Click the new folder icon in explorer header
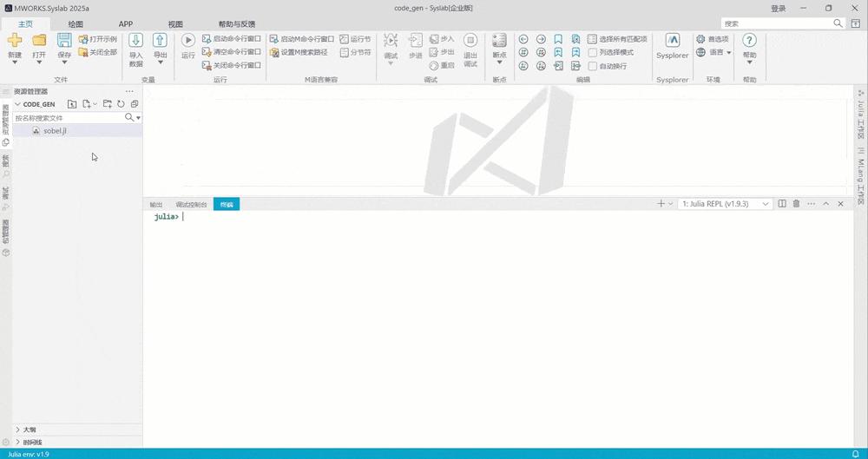 (108, 104)
